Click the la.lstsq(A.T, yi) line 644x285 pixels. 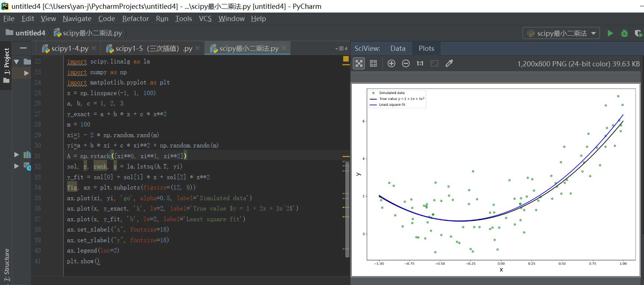125,167
